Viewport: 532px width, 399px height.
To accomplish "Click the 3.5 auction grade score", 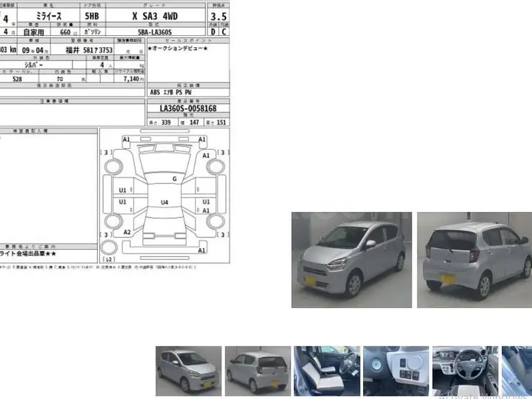I will [218, 16].
